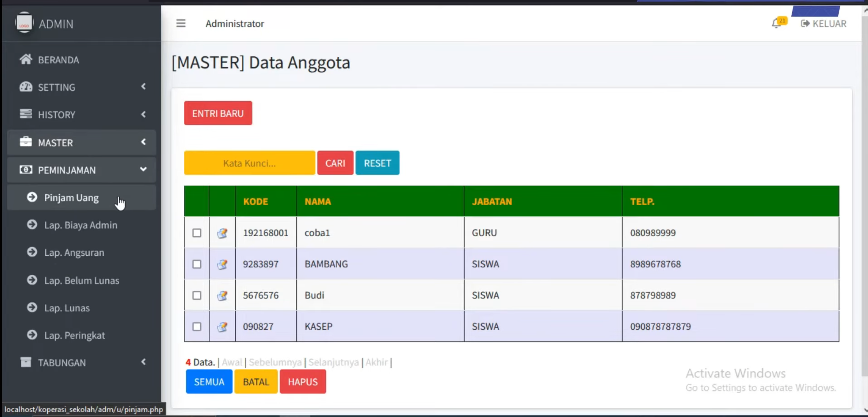Click the Sebelumnya pagination link
868x417 pixels.
point(275,362)
